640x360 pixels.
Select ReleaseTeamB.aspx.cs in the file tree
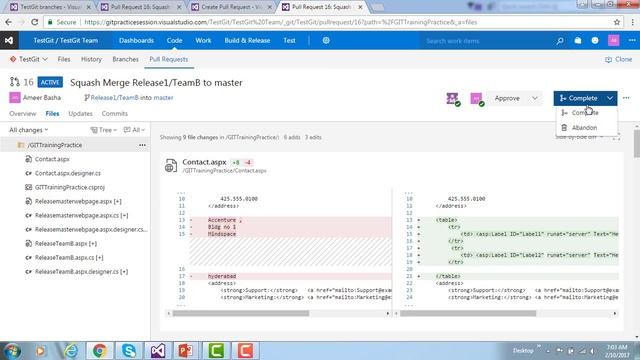[x=69, y=258]
